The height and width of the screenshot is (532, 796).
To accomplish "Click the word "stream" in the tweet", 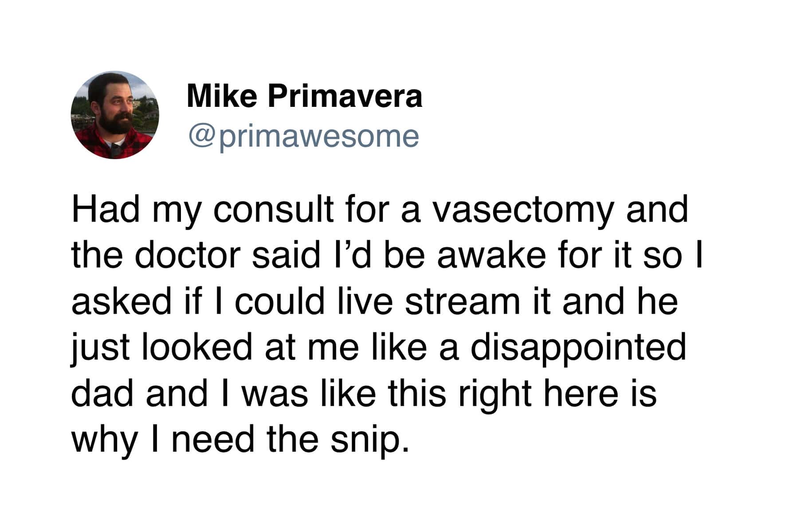I will click(463, 302).
